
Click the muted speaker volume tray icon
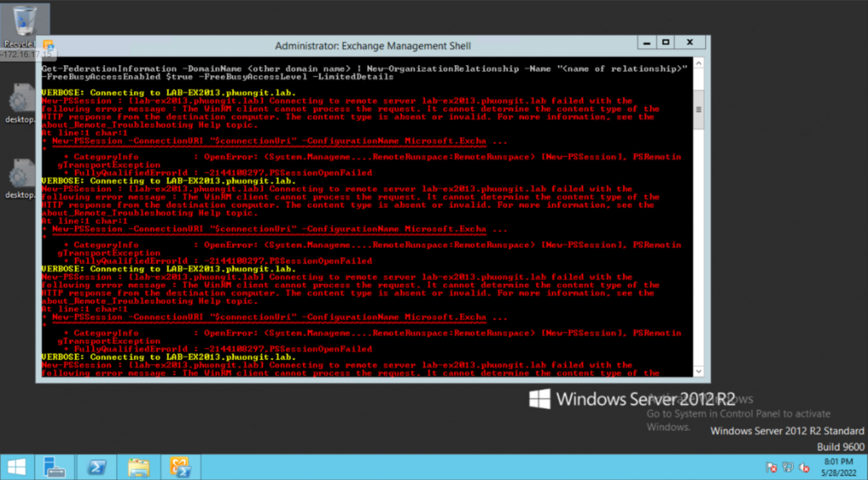[x=804, y=468]
